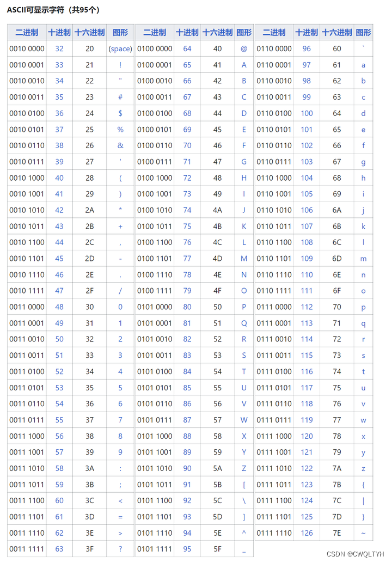
Task: Click the decimal link 80
Action: [x=187, y=307]
